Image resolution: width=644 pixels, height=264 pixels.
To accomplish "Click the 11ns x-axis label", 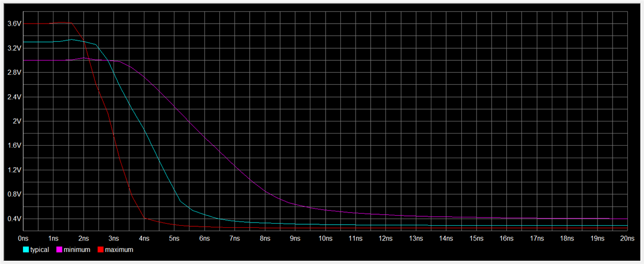I will click(x=356, y=238).
